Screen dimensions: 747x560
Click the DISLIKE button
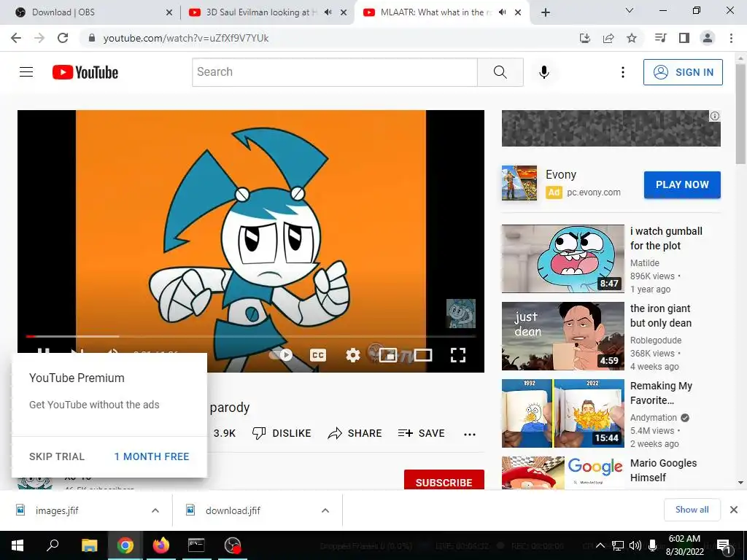tap(282, 433)
